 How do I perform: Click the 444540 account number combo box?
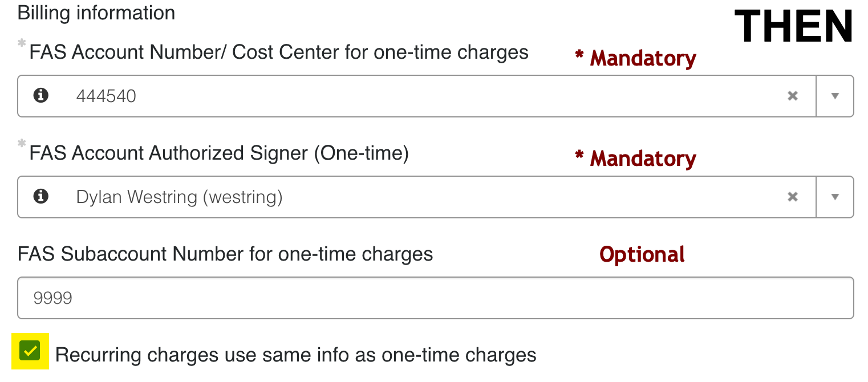coord(436,96)
